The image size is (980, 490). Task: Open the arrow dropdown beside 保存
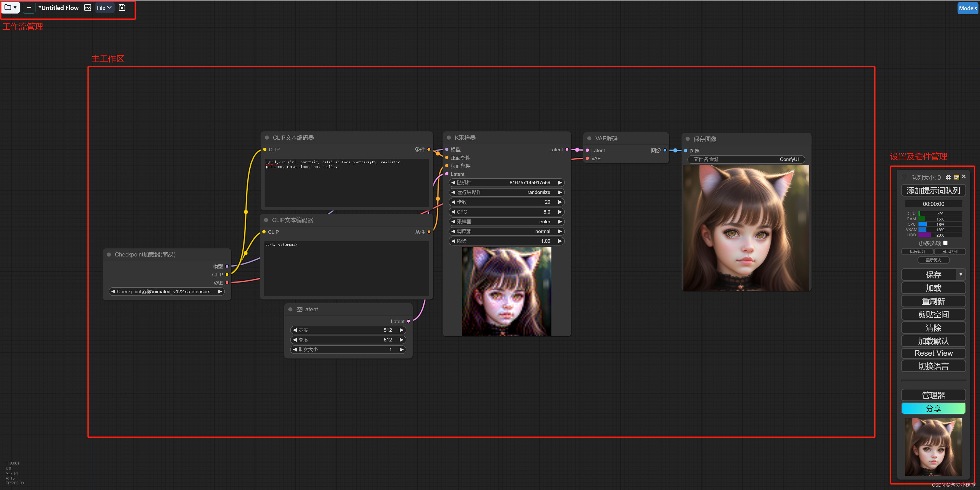click(961, 274)
